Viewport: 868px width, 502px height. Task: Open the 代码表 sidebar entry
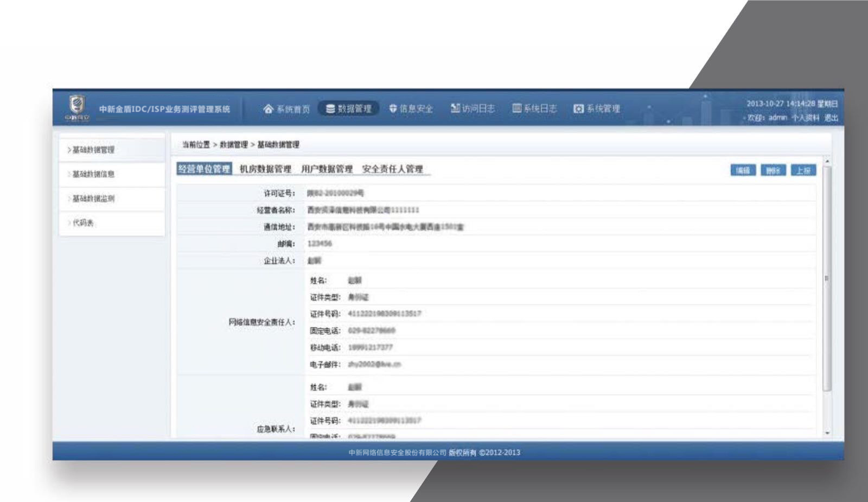83,223
